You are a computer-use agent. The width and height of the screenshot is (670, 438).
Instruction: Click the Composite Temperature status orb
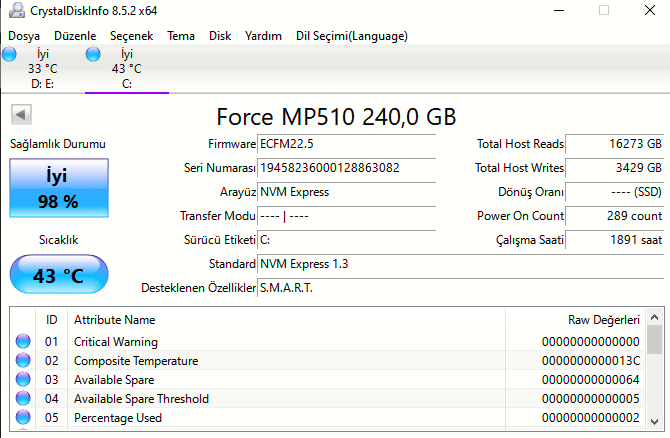pos(24,361)
